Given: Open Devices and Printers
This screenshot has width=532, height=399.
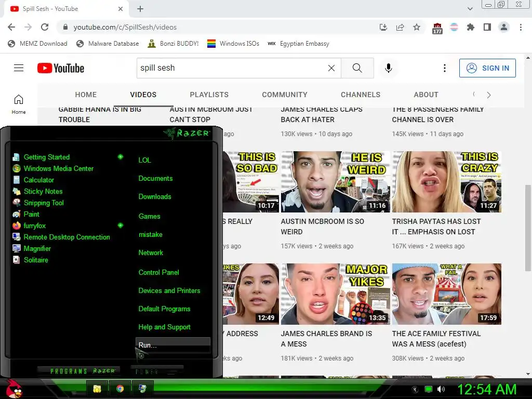Looking at the screenshot, I should click(169, 291).
